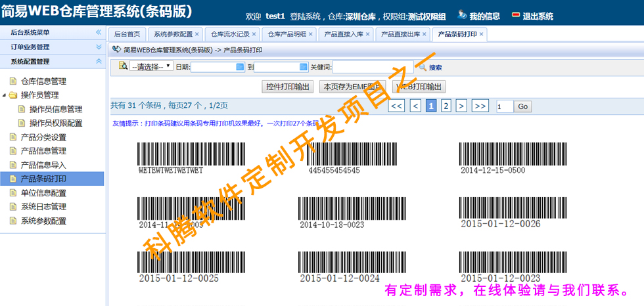Click page icon beside 系统参数配置
644x306 pixels.
click(13, 221)
